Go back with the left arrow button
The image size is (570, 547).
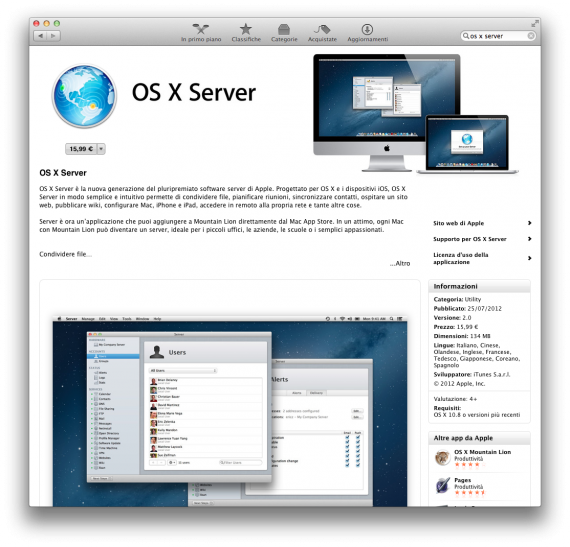(x=40, y=36)
